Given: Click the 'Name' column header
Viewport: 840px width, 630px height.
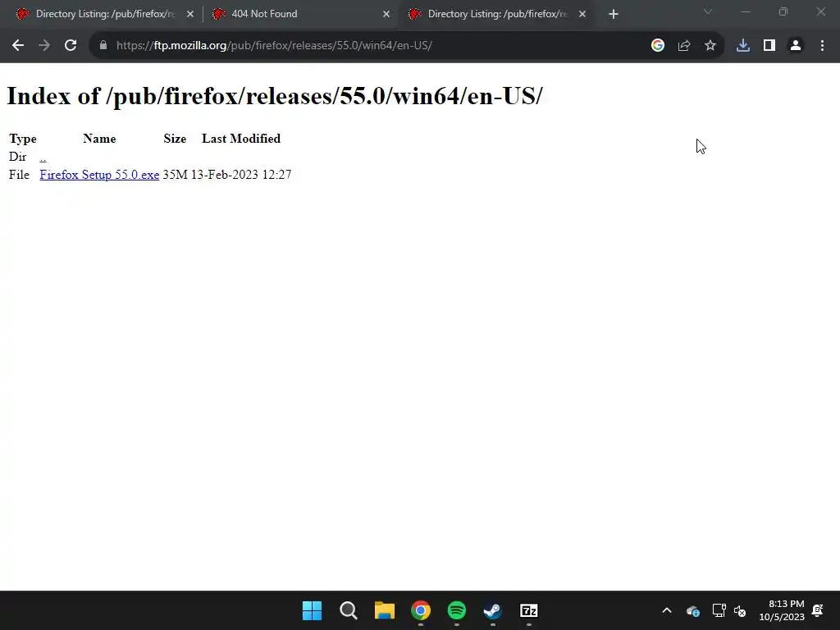Looking at the screenshot, I should (x=99, y=139).
